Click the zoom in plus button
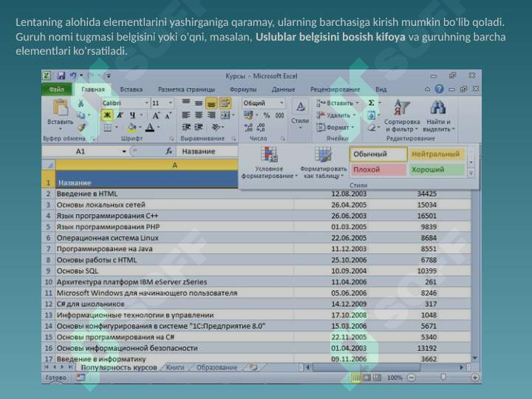The image size is (532, 399). click(x=474, y=378)
